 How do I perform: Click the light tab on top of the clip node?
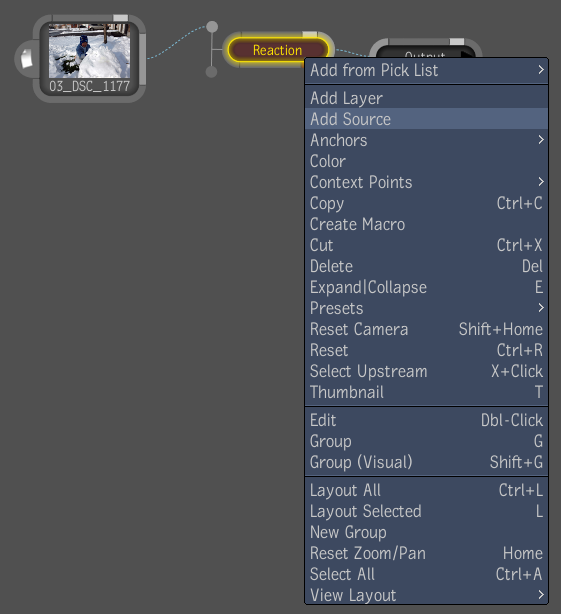pyautogui.click(x=120, y=18)
